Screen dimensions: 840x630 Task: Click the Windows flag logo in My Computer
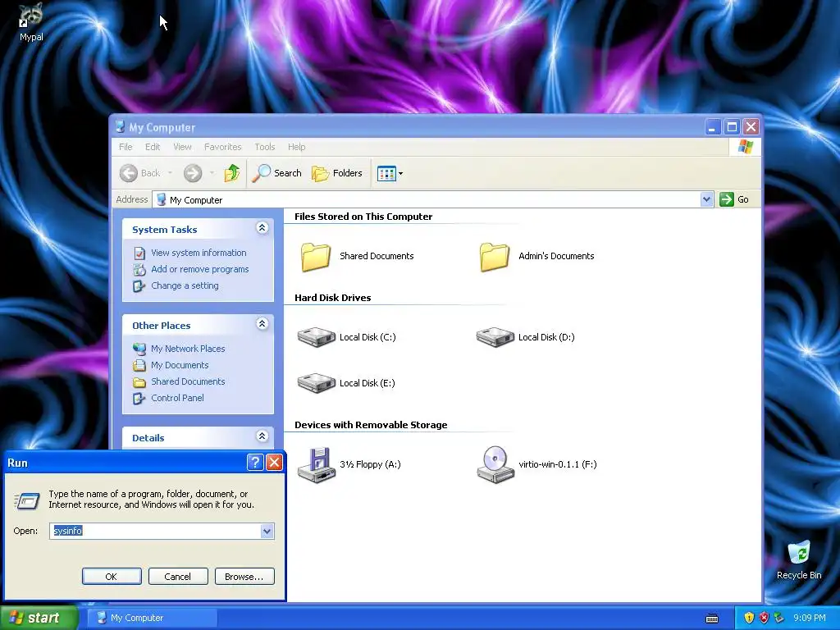(745, 147)
